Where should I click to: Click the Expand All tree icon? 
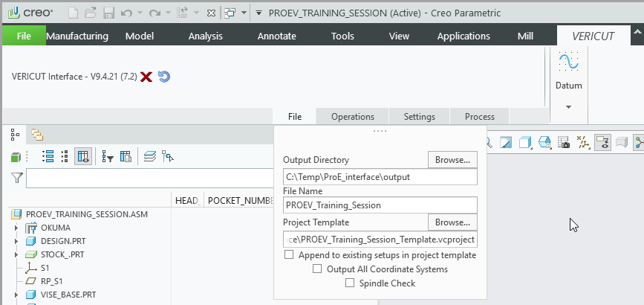[x=48, y=156]
